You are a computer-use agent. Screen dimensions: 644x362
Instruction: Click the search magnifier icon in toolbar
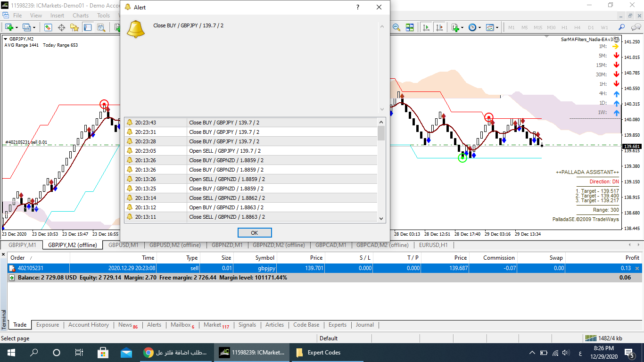(621, 27)
